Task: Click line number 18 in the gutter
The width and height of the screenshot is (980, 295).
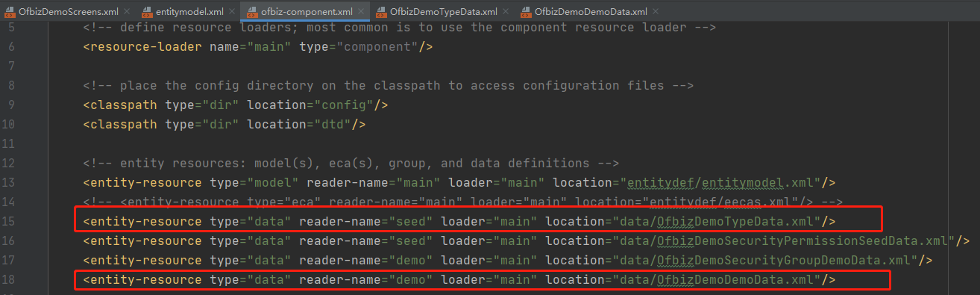Action: click(x=8, y=279)
